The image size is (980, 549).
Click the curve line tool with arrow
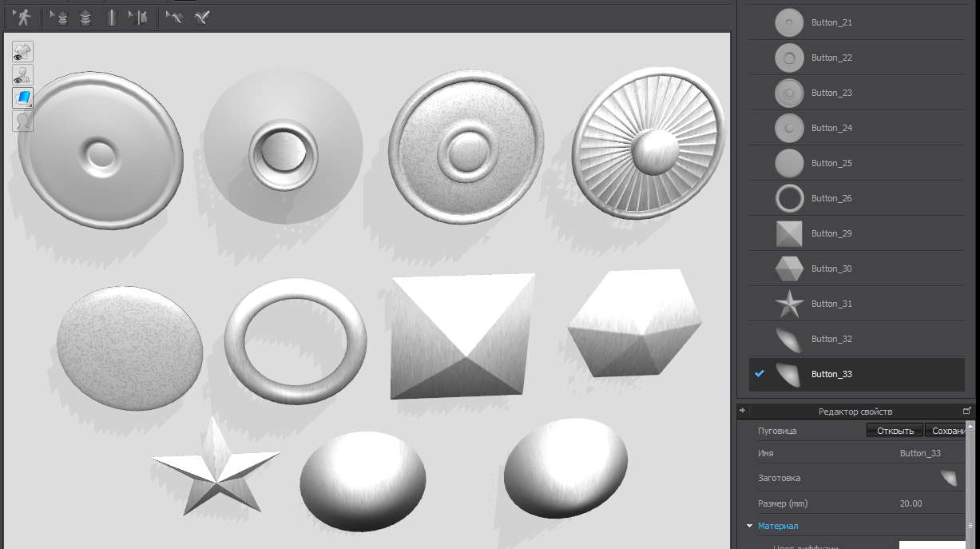click(173, 17)
